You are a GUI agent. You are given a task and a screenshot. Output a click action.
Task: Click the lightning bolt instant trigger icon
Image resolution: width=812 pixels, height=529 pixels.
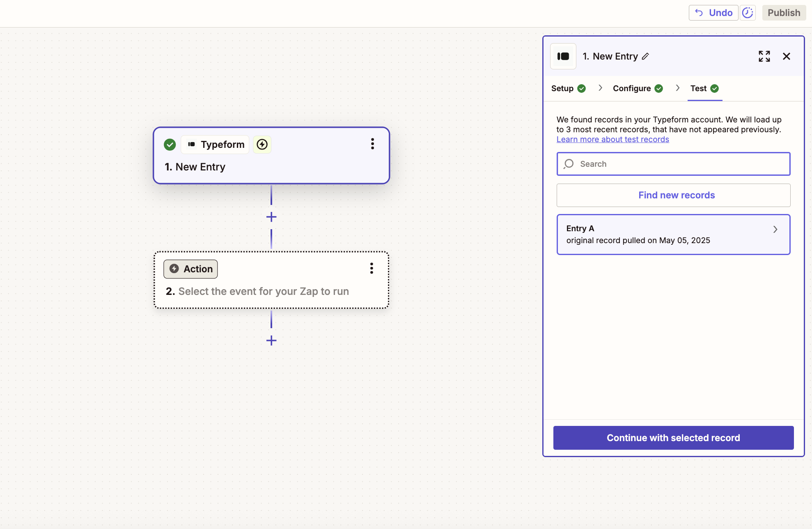click(262, 145)
